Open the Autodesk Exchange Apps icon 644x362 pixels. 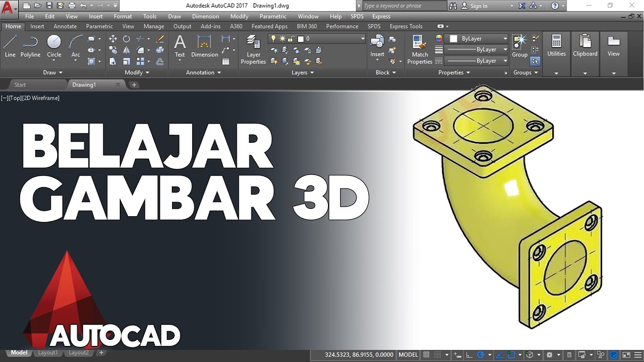[521, 6]
